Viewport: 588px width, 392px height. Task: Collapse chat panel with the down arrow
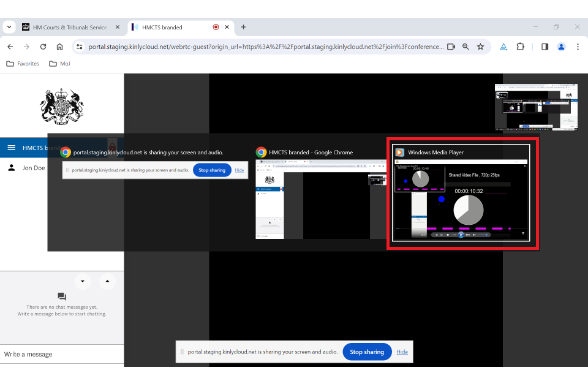point(83,282)
